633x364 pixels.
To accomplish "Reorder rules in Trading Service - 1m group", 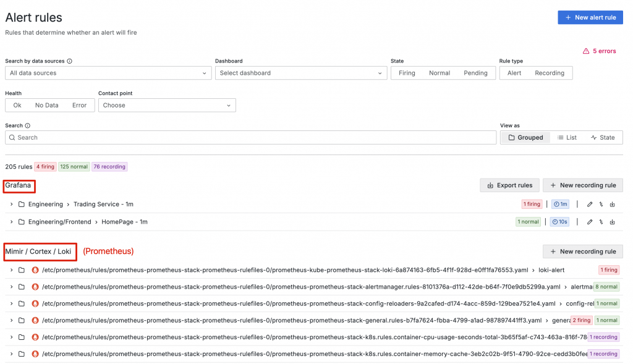I will (x=601, y=204).
